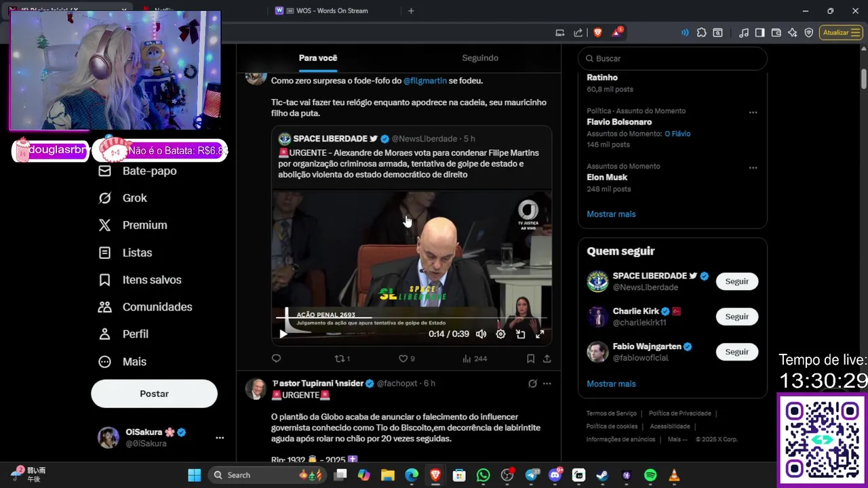Open more options for Elon Musk trend
The width and height of the screenshot is (868, 488).
[x=753, y=167]
